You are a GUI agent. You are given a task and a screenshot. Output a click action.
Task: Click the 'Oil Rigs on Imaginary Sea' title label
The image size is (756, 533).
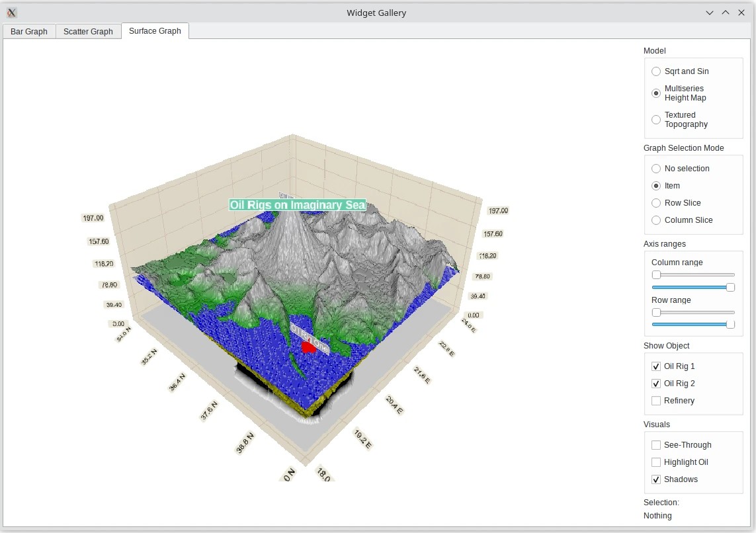tap(297, 205)
